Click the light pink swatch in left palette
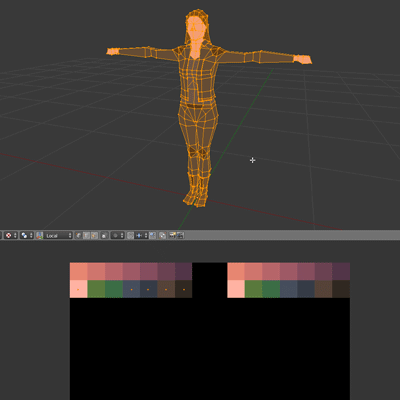 pyautogui.click(x=78, y=289)
